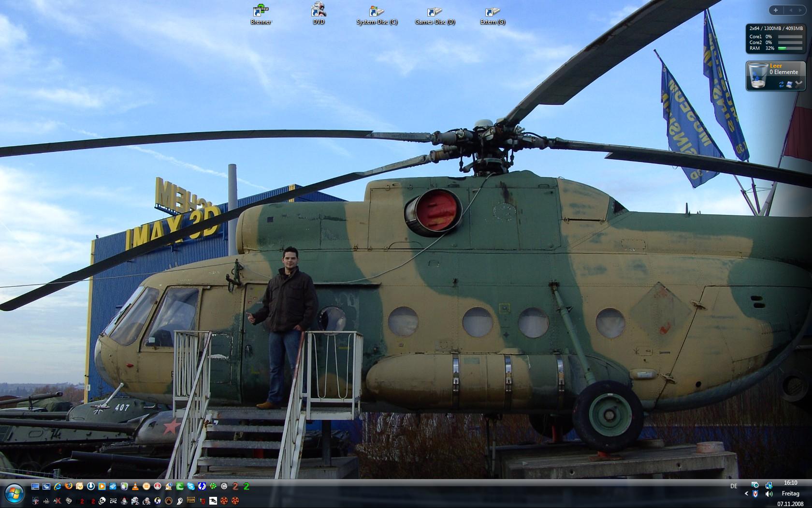Launch the AIX game icon
The height and width of the screenshot is (508, 812).
click(58, 501)
